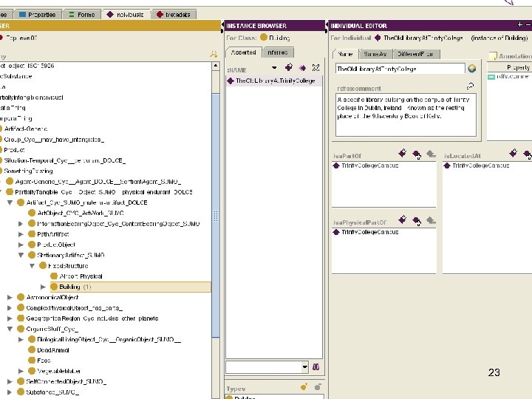Remove the selected value from isaPartOf
This screenshot has width=532, height=399.
pos(431,154)
